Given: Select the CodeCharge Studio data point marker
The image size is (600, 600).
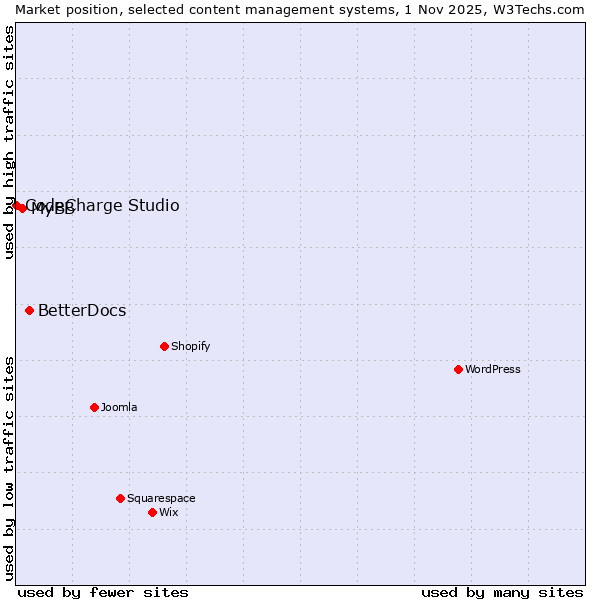Looking at the screenshot, I should tap(15, 205).
